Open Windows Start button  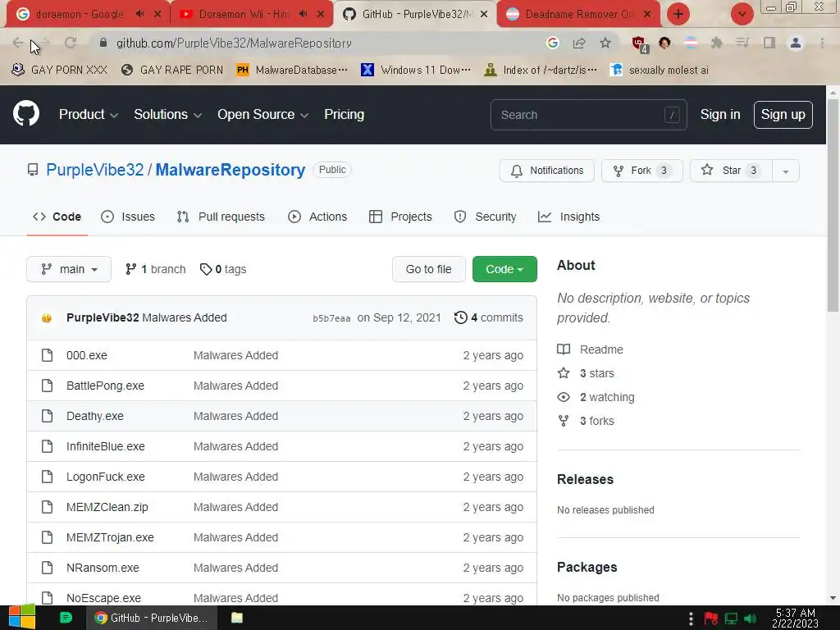pos(22,617)
